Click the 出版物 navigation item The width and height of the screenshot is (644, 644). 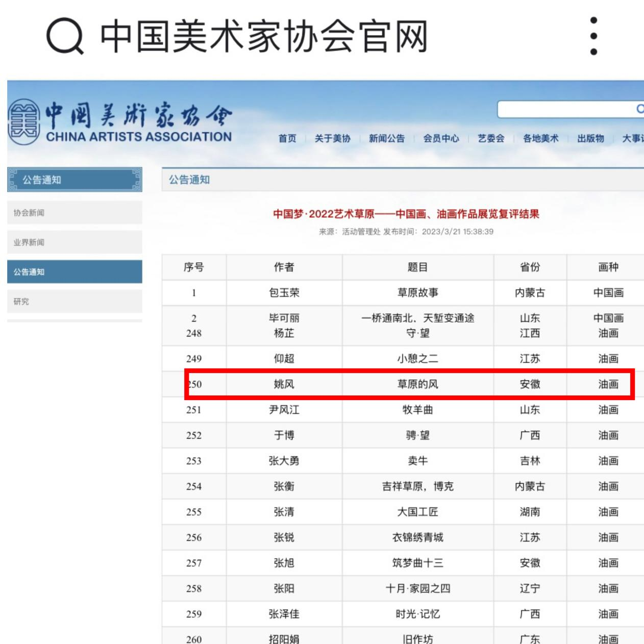pyautogui.click(x=590, y=138)
